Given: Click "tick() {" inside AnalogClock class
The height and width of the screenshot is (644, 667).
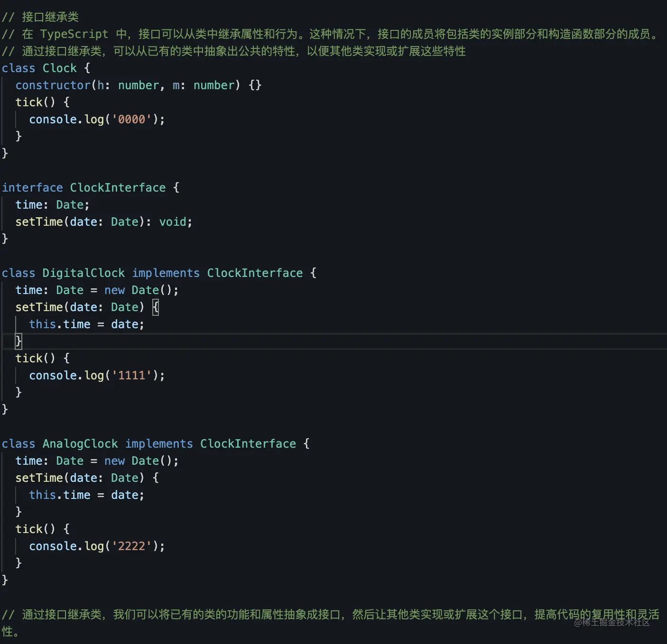Looking at the screenshot, I should 43,529.
